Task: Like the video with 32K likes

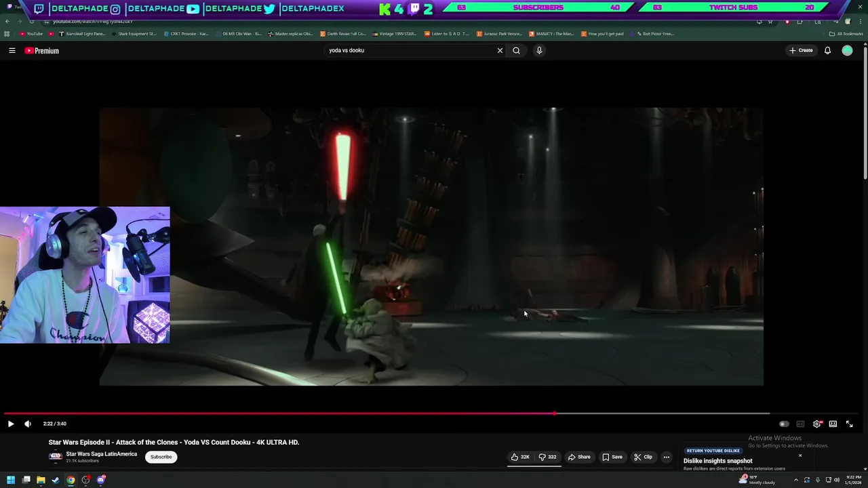Action: click(520, 457)
